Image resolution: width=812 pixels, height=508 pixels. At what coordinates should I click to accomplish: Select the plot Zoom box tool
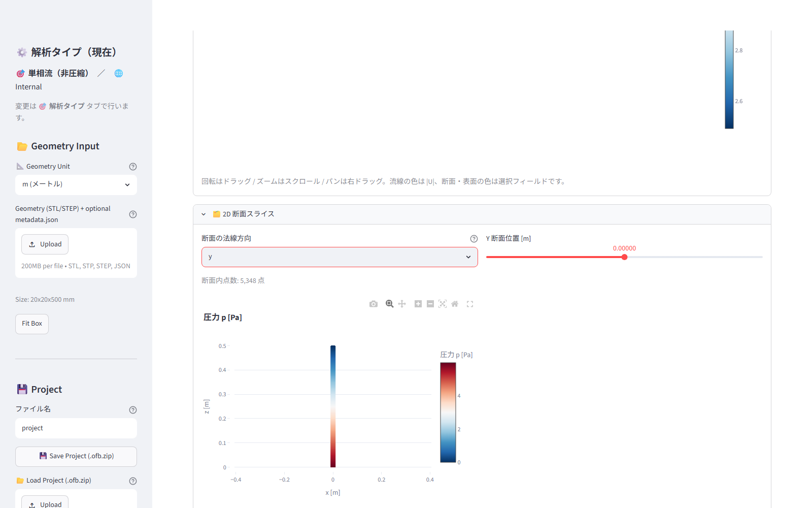[390, 304]
